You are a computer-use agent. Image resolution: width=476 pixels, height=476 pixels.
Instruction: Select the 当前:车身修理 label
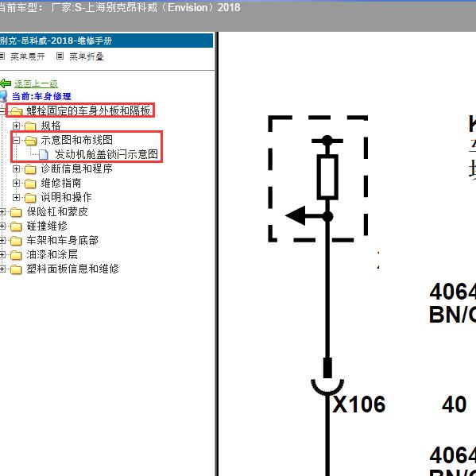click(41, 96)
